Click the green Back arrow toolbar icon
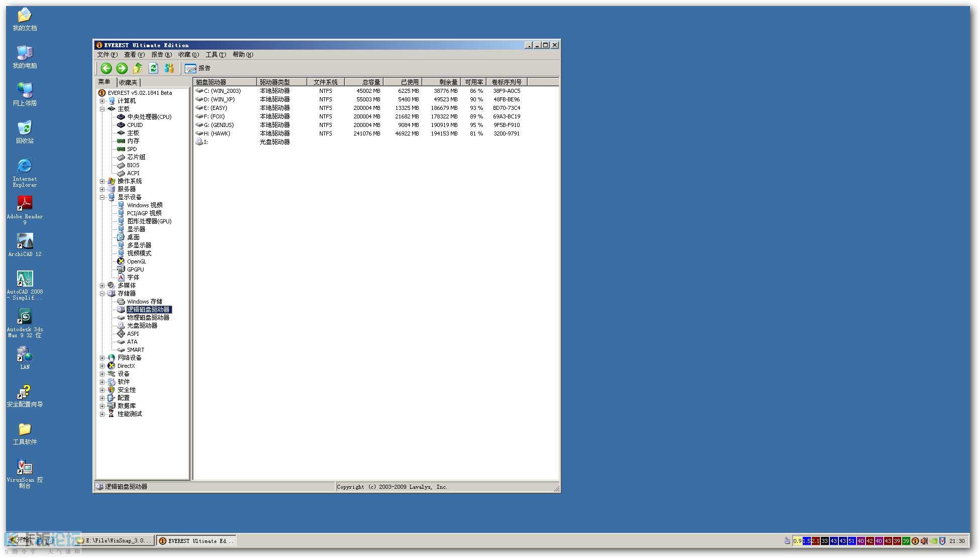Viewport: 980px width, 558px height. click(x=106, y=68)
